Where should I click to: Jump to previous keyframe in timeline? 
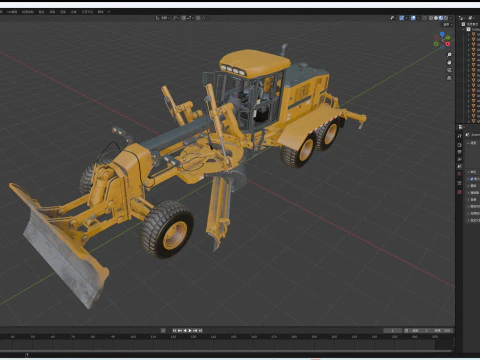tap(180, 330)
